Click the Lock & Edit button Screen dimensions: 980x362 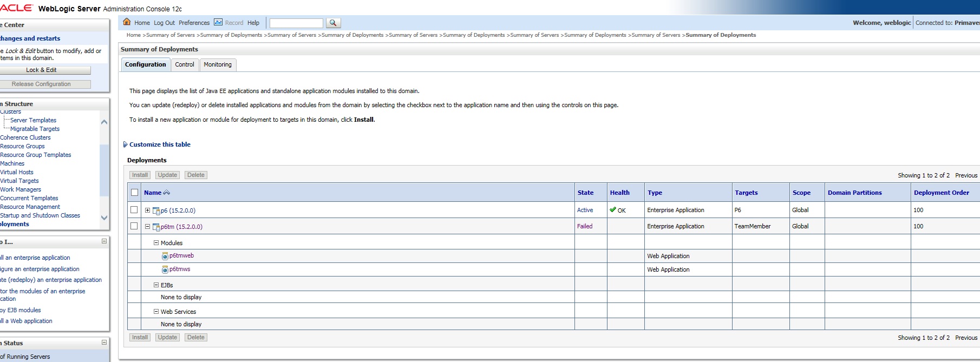point(42,70)
